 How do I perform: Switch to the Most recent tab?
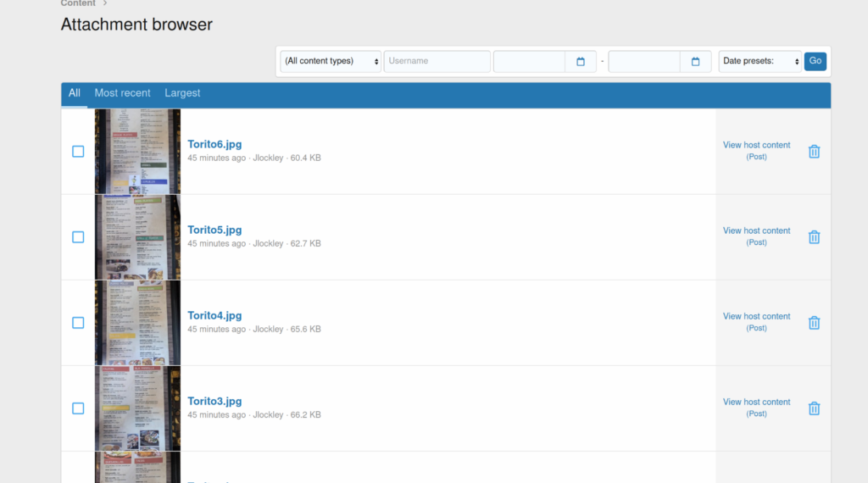pyautogui.click(x=122, y=93)
